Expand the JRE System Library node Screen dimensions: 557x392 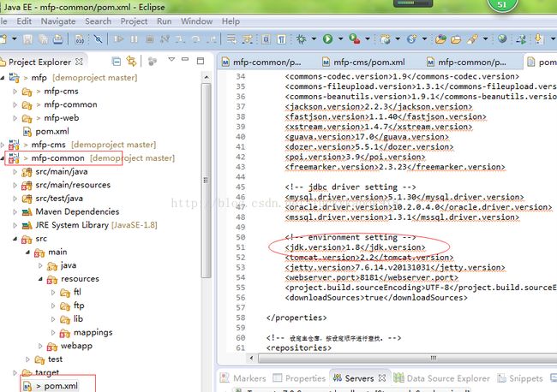[15, 225]
